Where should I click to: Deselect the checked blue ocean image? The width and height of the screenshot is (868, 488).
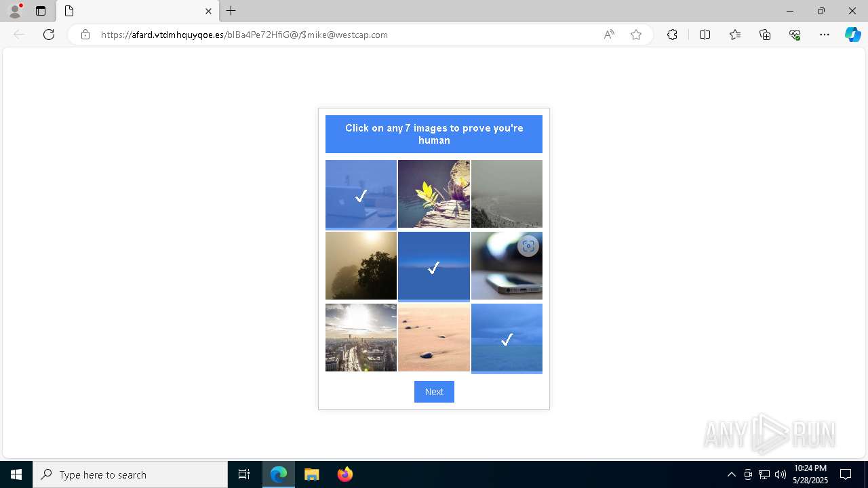(507, 339)
